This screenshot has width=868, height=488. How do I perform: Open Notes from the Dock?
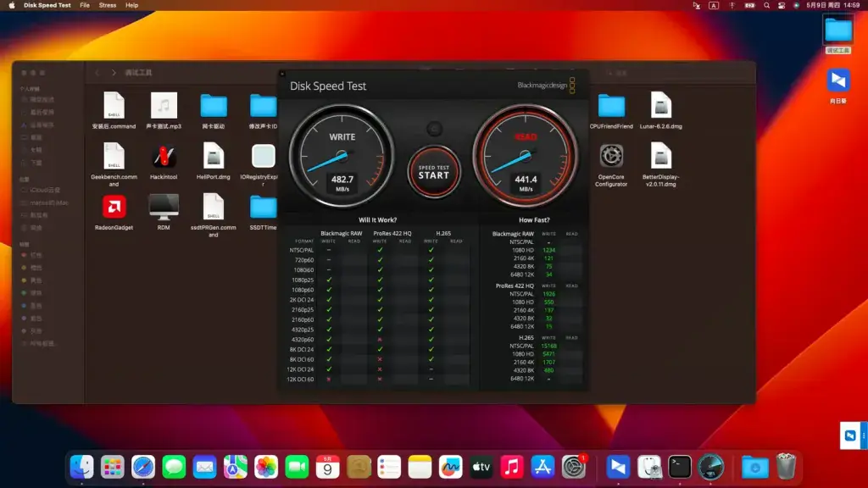click(420, 467)
